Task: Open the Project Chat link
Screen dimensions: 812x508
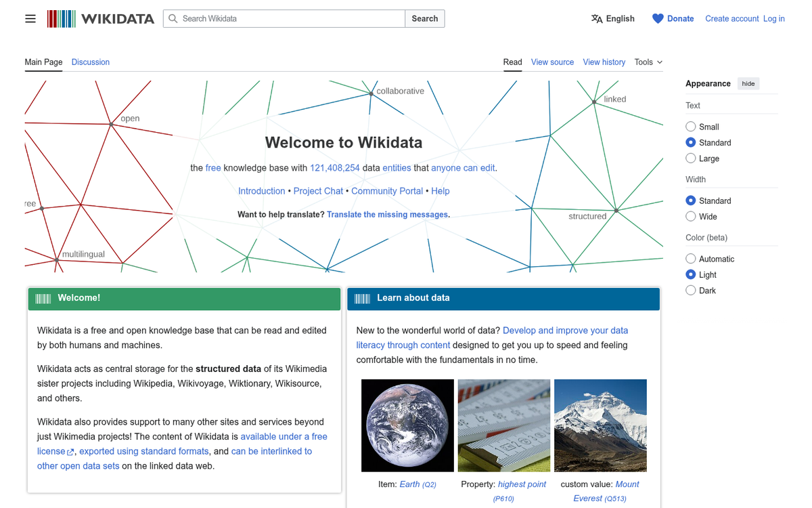Action: point(318,191)
